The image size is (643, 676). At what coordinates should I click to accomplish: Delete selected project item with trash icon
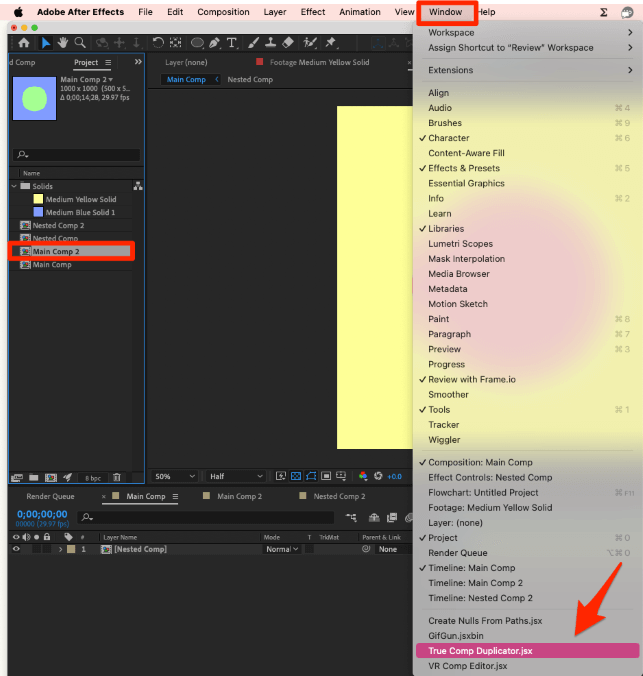coord(116,477)
